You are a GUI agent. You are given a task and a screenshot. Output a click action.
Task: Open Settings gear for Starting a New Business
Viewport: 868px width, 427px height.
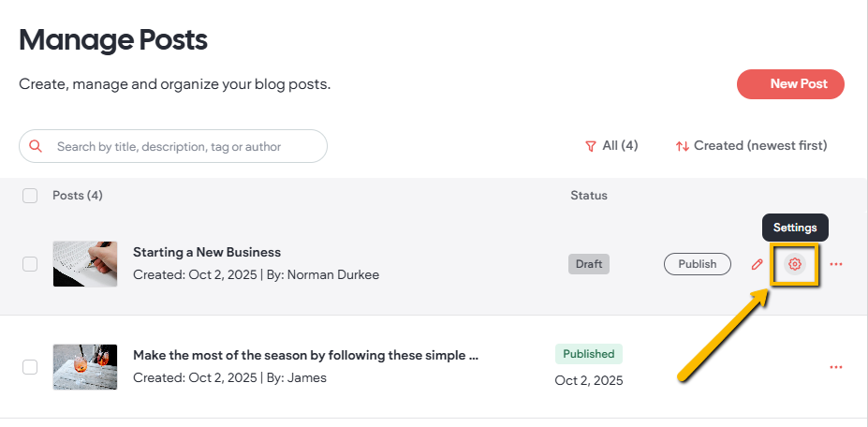pyautogui.click(x=795, y=264)
